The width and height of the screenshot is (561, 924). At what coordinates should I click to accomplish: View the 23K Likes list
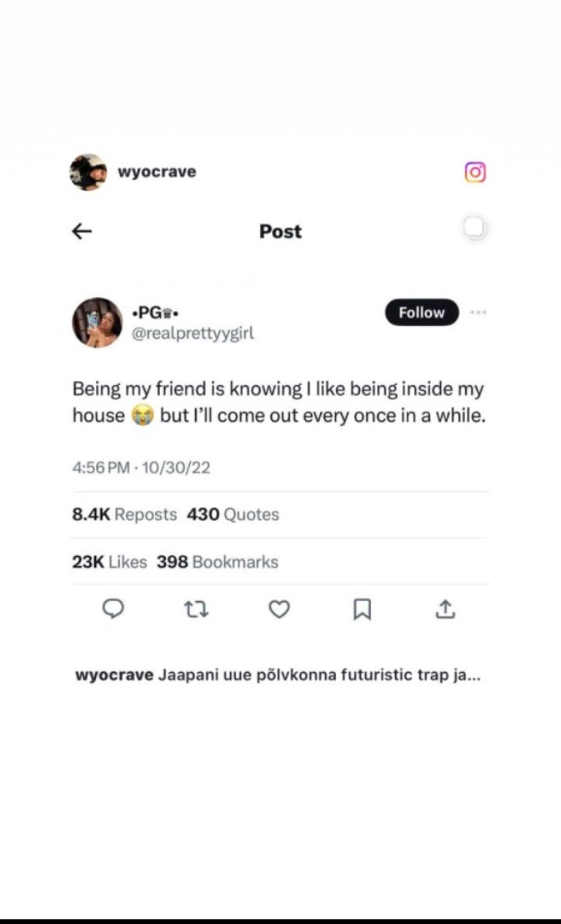[x=110, y=561]
